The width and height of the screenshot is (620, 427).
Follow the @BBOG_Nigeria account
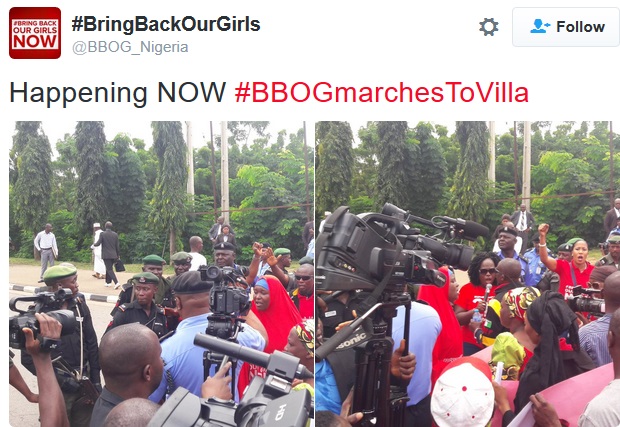tap(566, 27)
